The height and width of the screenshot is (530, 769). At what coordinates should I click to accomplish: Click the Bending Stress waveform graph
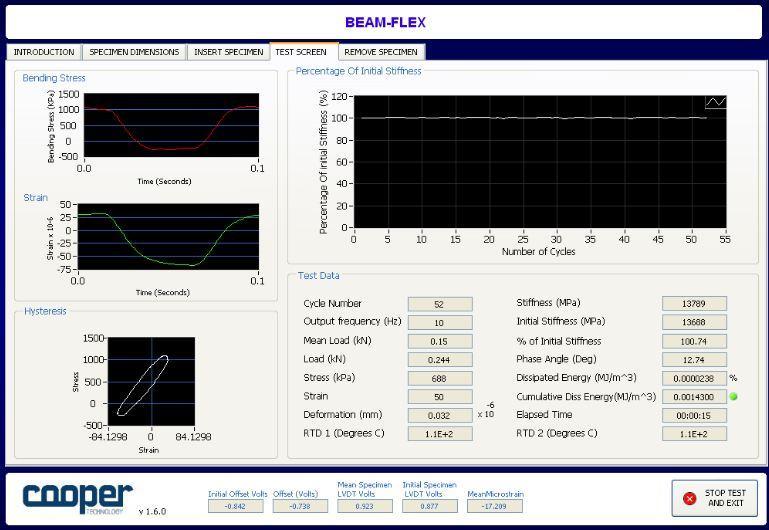click(x=171, y=125)
